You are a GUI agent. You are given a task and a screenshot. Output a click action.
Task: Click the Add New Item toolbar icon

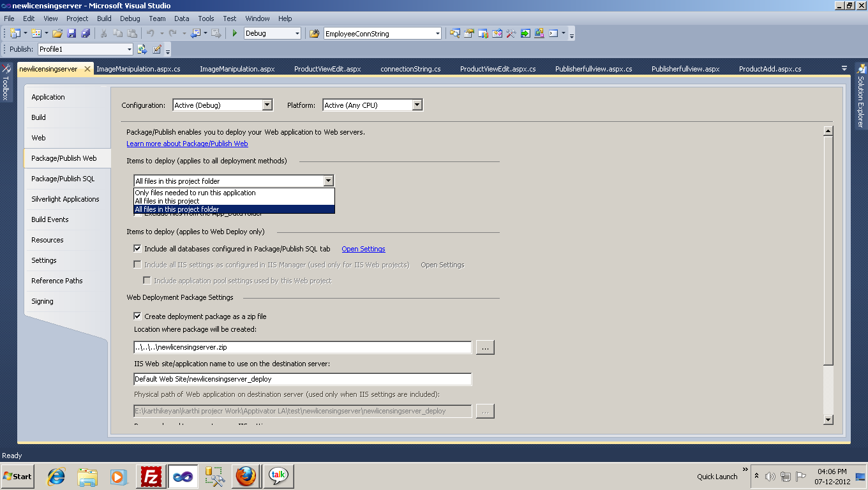pyautogui.click(x=36, y=33)
